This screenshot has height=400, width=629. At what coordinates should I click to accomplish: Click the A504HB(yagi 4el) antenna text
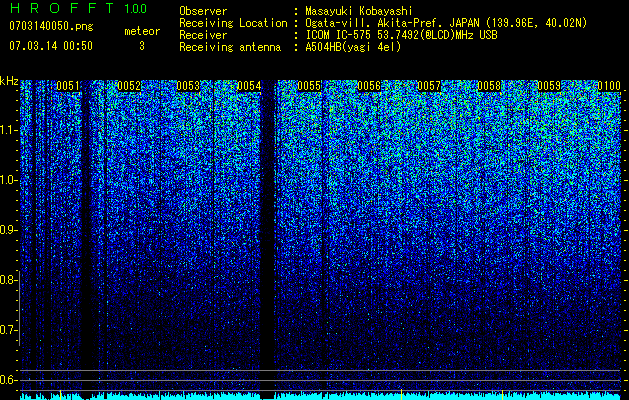[353, 47]
